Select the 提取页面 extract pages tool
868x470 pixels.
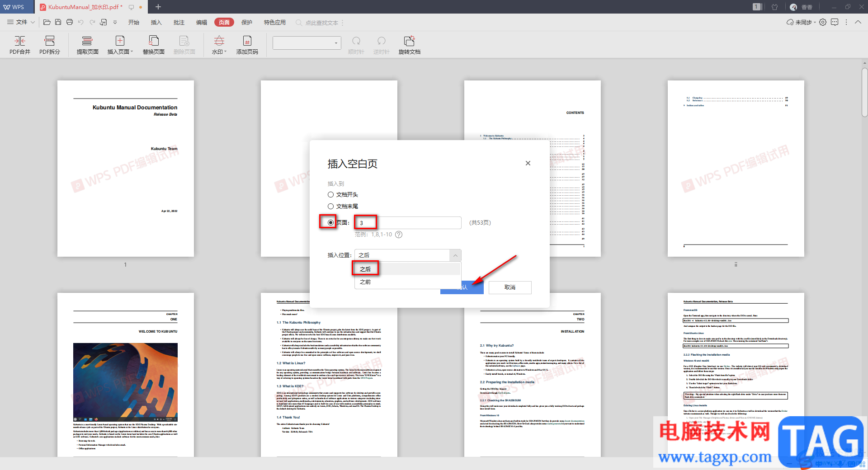[87, 45]
